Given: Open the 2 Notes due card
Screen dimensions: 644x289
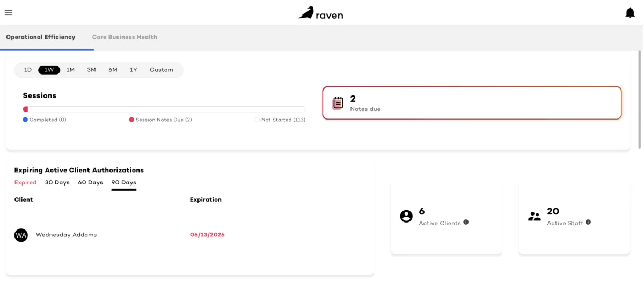Looking at the screenshot, I should [x=472, y=103].
